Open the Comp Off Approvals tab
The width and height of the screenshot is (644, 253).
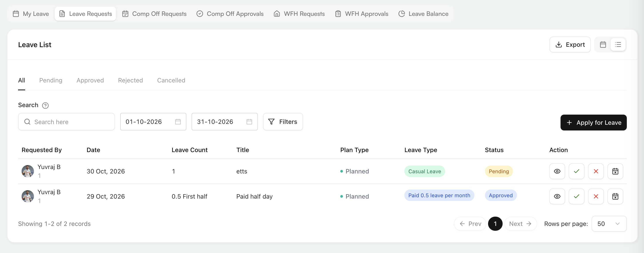click(230, 14)
